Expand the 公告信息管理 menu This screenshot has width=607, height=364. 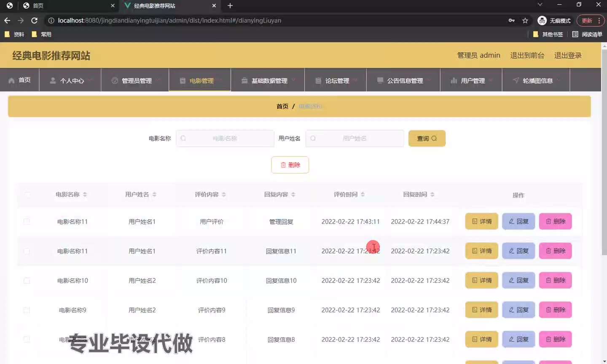click(x=403, y=80)
